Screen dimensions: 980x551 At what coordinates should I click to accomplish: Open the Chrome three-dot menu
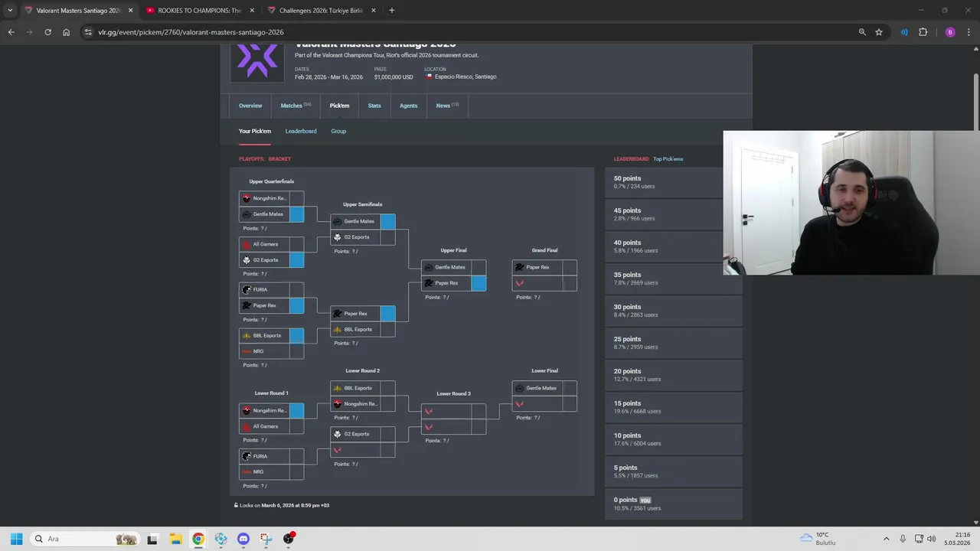click(969, 32)
